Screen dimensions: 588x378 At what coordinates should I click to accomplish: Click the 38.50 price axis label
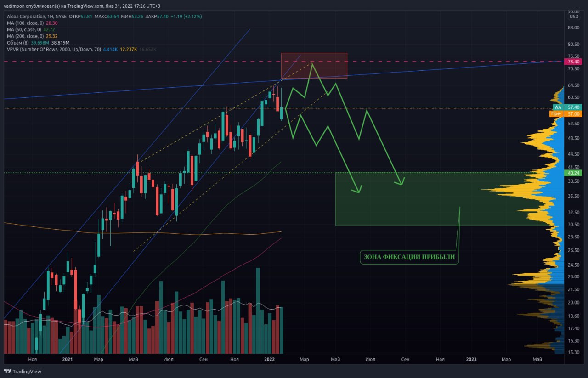pos(574,181)
